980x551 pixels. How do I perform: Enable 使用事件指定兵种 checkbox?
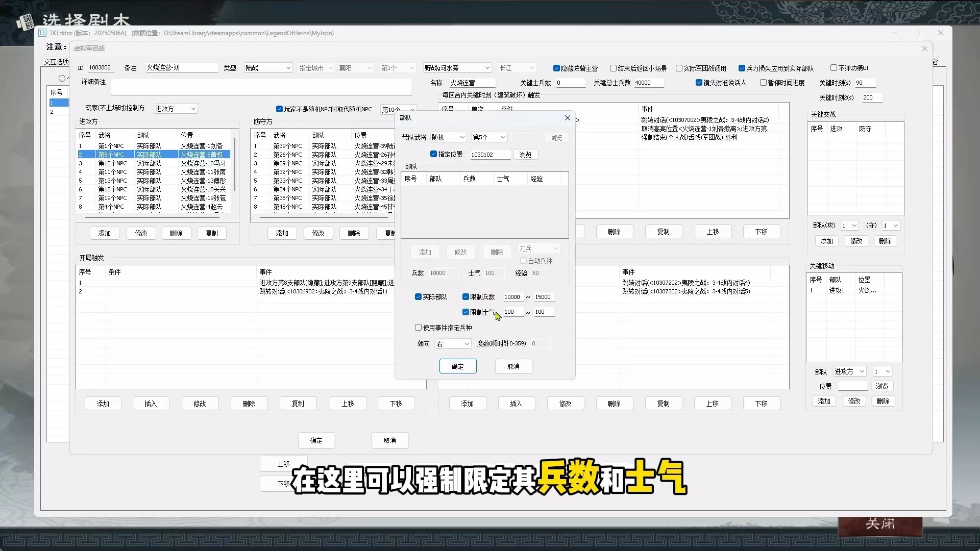coord(418,328)
